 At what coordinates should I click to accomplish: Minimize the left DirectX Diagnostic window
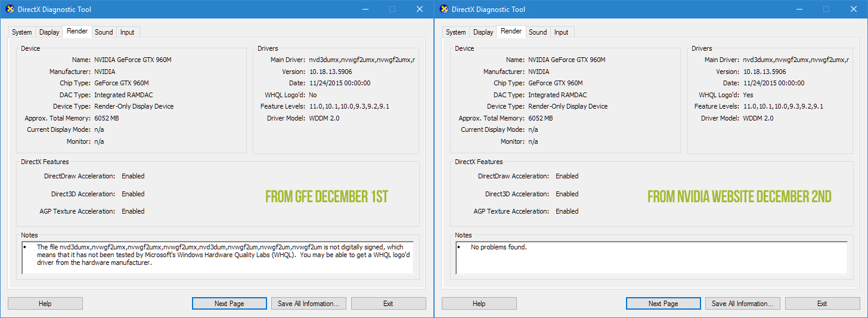[364, 9]
